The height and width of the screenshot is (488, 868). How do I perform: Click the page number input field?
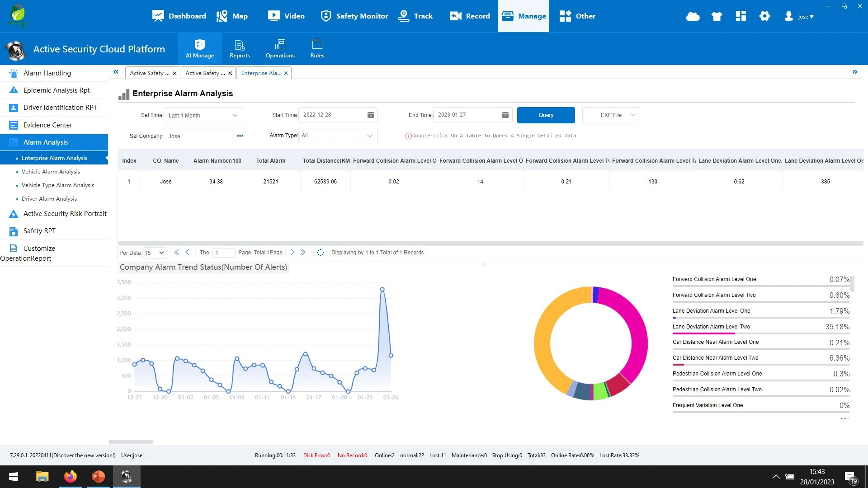pyautogui.click(x=223, y=253)
